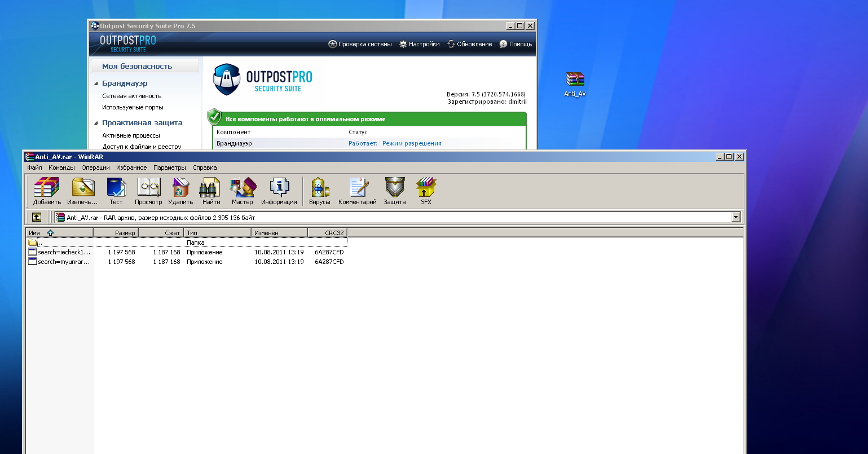
Task: Collapse the Брандмауэр section in Outpost
Action: point(96,83)
